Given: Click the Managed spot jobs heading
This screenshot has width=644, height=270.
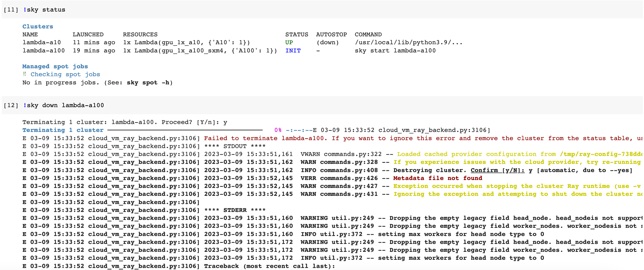Looking at the screenshot, I should (55, 66).
